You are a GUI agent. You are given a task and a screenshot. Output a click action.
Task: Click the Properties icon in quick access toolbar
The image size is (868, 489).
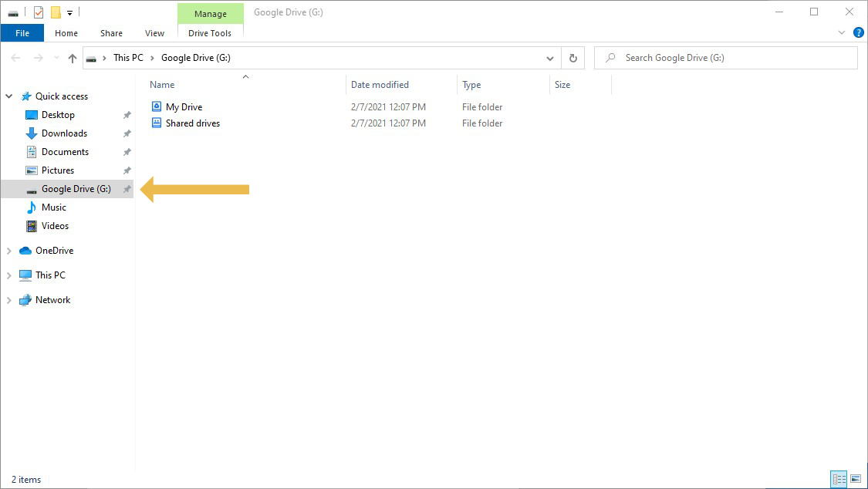click(39, 12)
